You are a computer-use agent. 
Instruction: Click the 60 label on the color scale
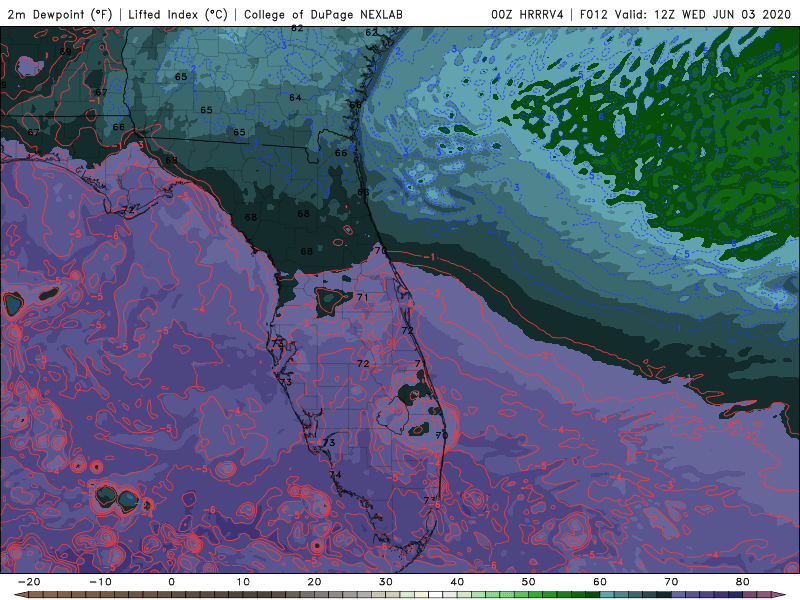600,582
